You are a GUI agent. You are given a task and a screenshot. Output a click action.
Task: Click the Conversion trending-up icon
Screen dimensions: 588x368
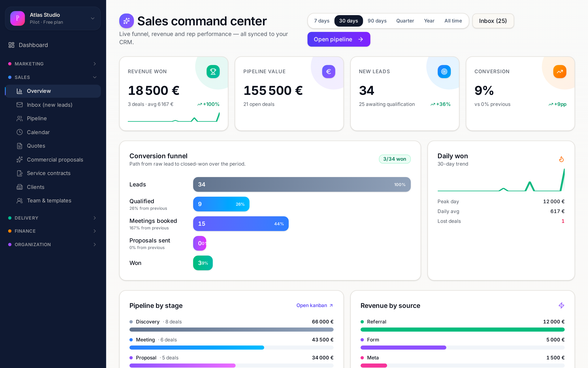(560, 72)
